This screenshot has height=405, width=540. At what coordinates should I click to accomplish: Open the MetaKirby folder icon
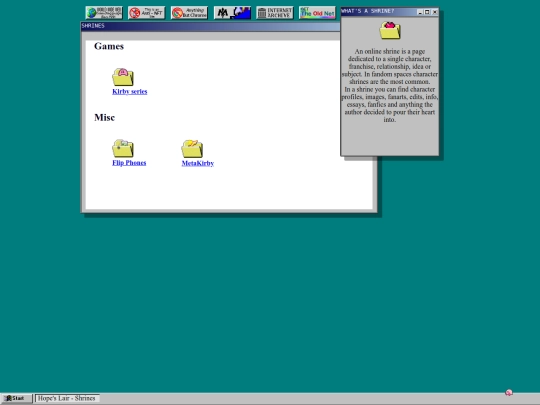coord(192,149)
